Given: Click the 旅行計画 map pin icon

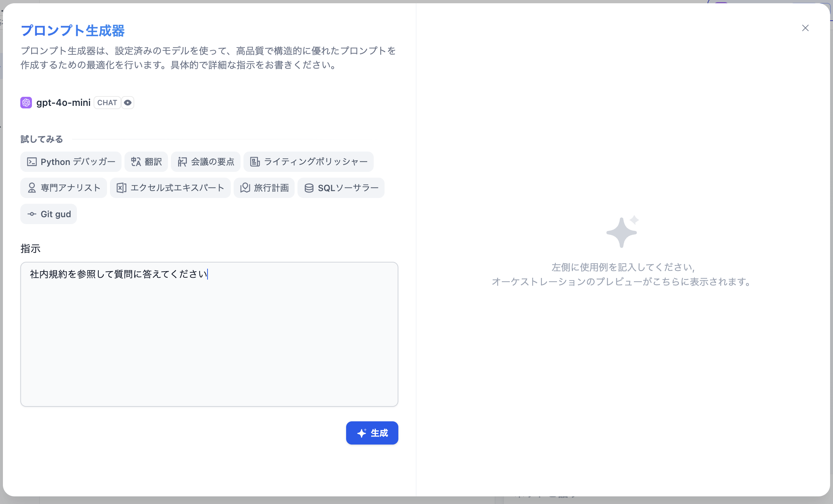Looking at the screenshot, I should click(x=245, y=188).
